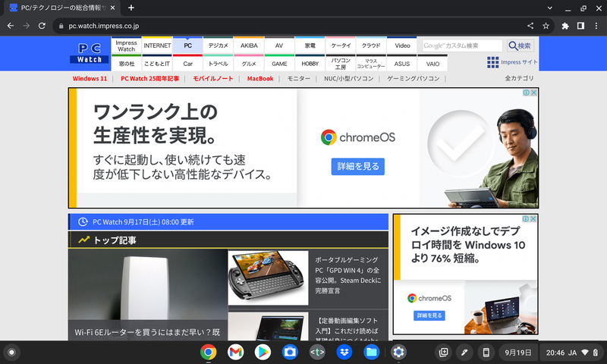Open the PC Watch 25周年記事 link
The width and height of the screenshot is (607, 364).
(x=149, y=79)
